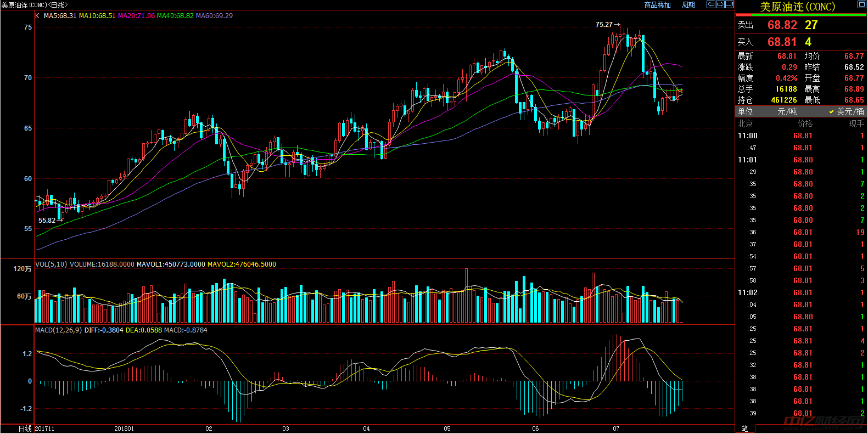Click the MACD(12,26,9) indicator title

58,330
